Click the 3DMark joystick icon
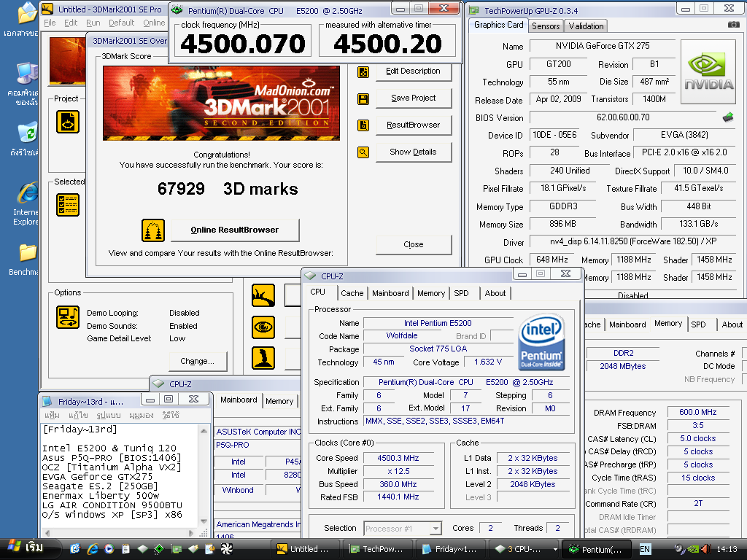 tap(263, 358)
